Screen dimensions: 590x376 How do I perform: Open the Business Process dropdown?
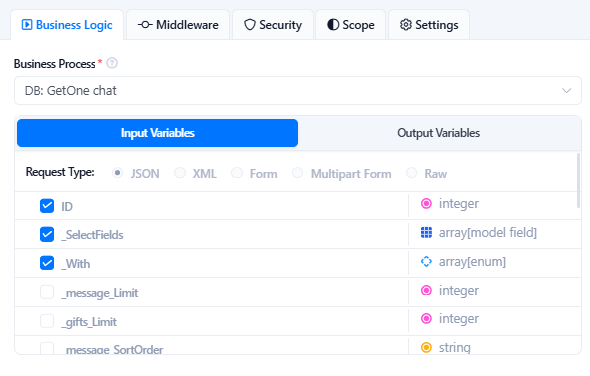(298, 91)
